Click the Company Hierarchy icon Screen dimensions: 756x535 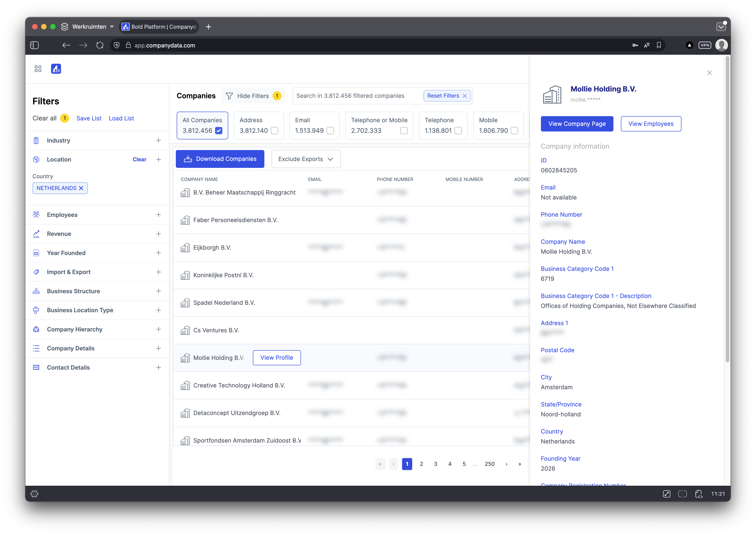(x=36, y=329)
